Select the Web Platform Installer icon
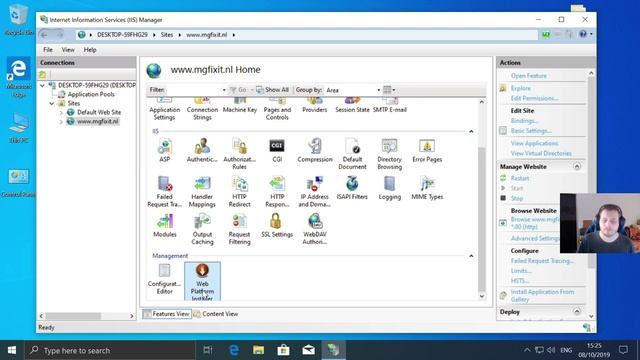Image resolution: width=640 pixels, height=360 pixels. point(202,282)
